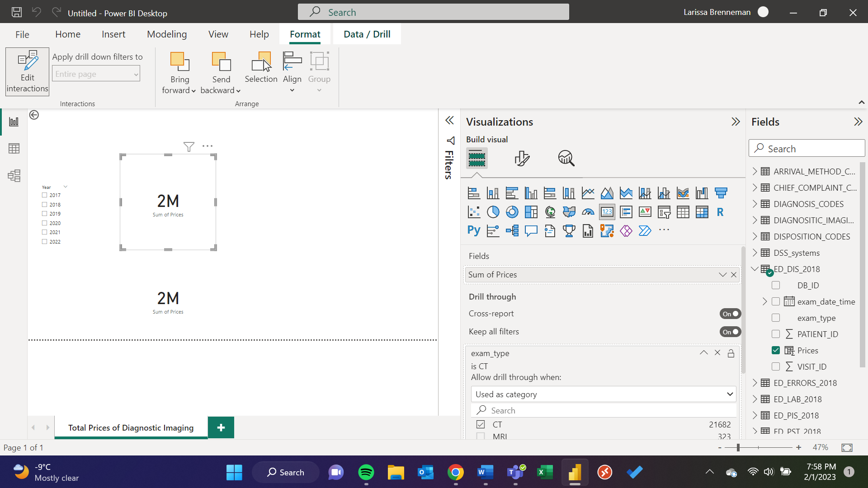
Task: Open the Format visual paintbrush tab
Action: [522, 158]
